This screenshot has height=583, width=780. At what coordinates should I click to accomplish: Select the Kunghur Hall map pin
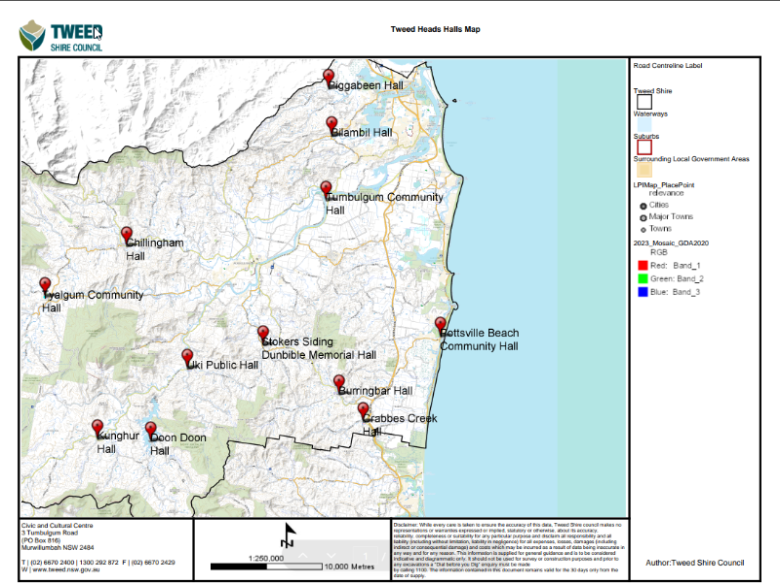tap(98, 428)
